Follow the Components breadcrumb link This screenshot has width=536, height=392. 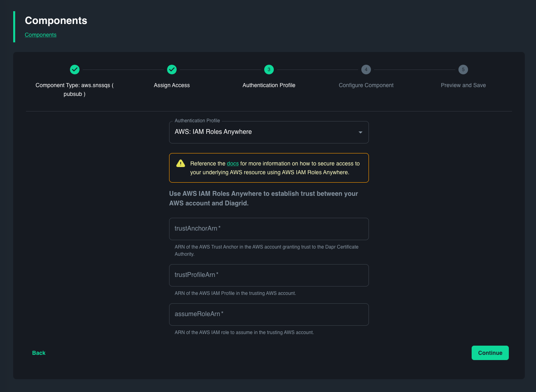click(x=41, y=35)
